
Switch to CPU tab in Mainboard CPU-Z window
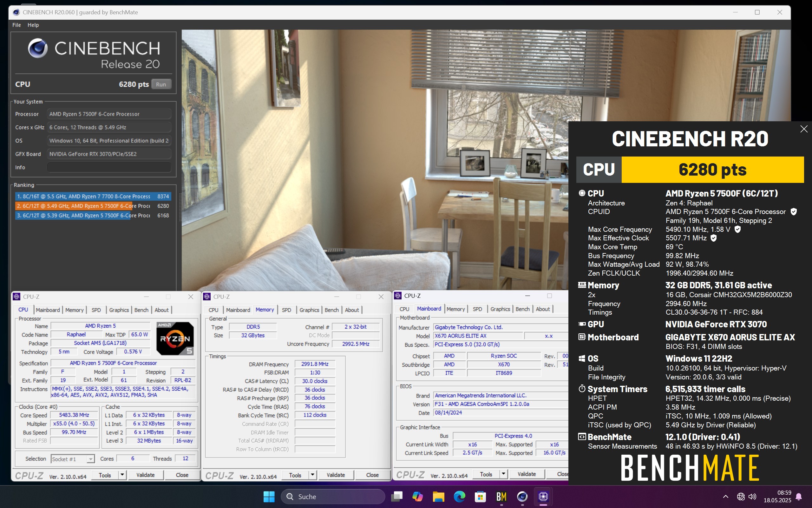(404, 309)
